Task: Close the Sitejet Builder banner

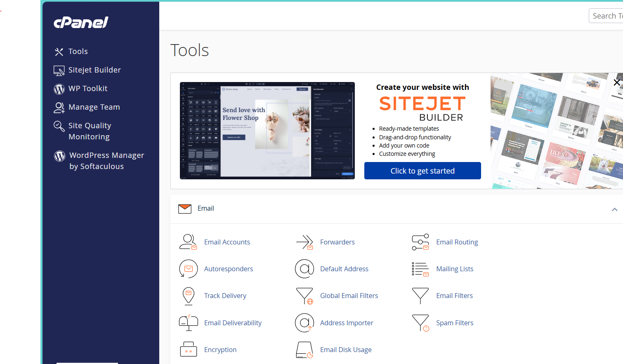Action: pyautogui.click(x=617, y=82)
